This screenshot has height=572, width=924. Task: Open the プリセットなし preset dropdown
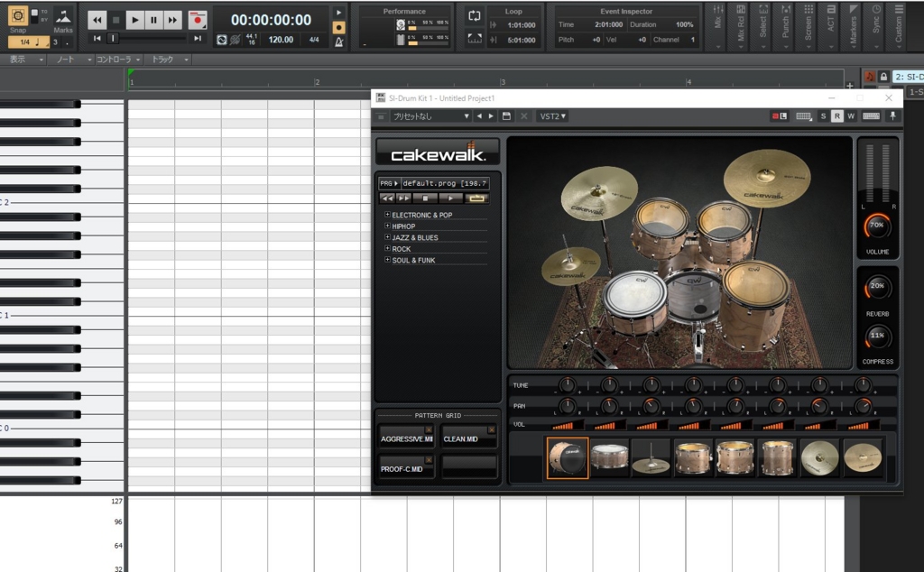tap(430, 116)
